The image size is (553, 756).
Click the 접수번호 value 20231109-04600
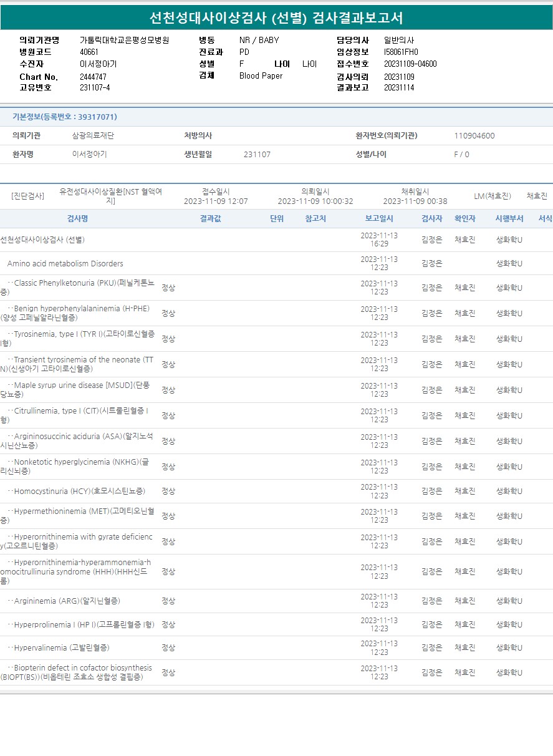pyautogui.click(x=410, y=64)
